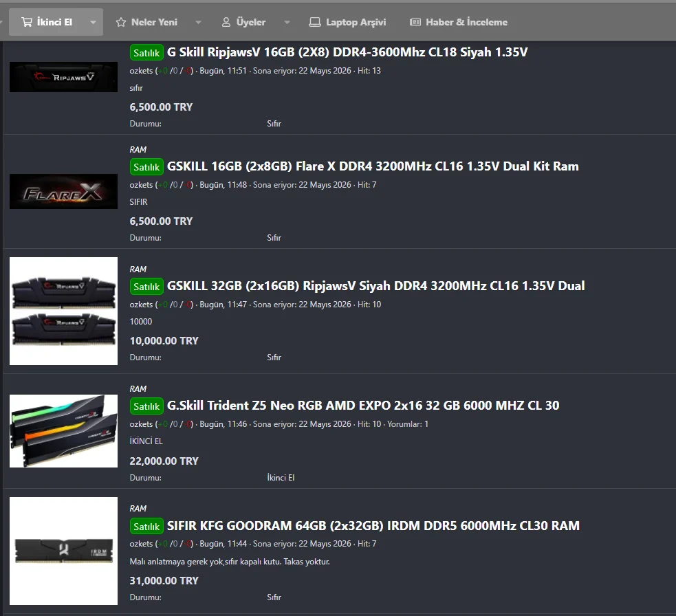This screenshot has width=676, height=616.
Task: Open ozkets profile on 32GB RipjawsV listing
Action: (x=141, y=305)
